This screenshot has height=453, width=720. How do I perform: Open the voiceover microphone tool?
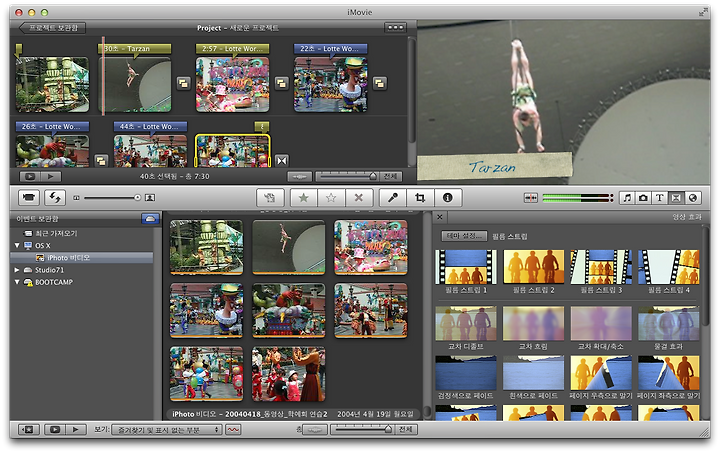pyautogui.click(x=393, y=198)
